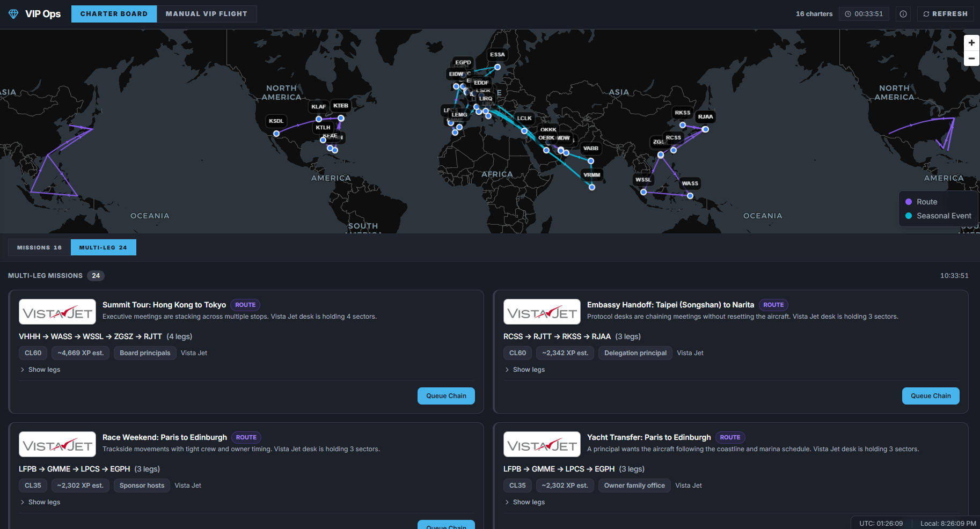Screen dimensions: 980x529
Task: Select the KLAF airport marker
Action: [319, 107]
